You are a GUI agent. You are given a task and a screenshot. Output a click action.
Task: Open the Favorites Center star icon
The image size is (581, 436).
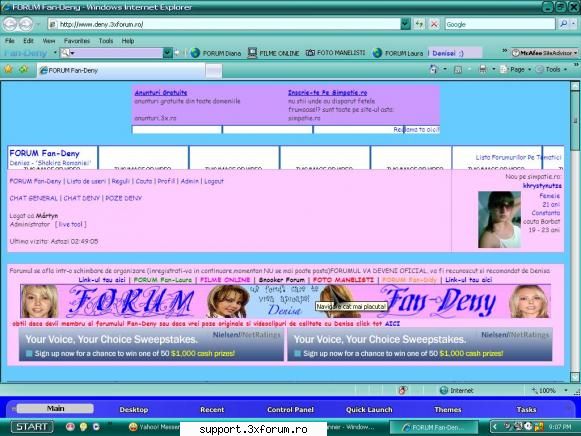click(x=9, y=69)
